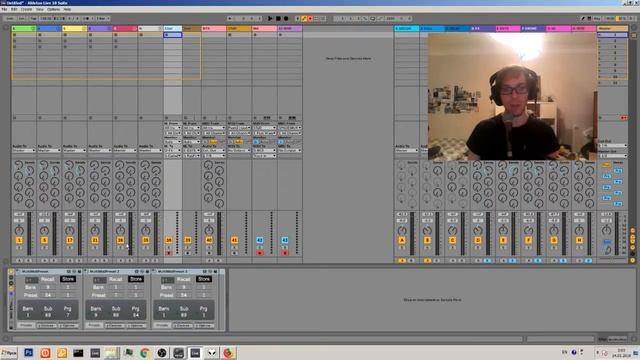
Task: Toggle blue track activator 43
Action: tap(285, 240)
